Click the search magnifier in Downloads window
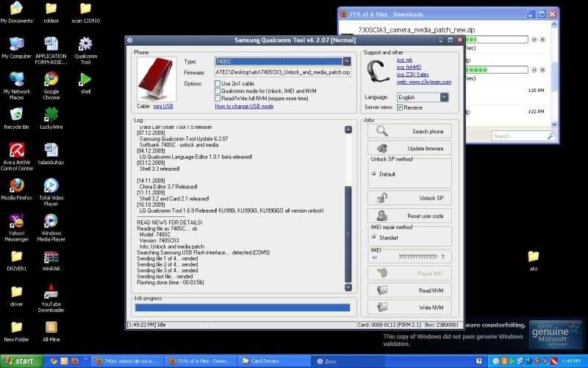Viewport: 588px width, 368px height. tap(551, 136)
